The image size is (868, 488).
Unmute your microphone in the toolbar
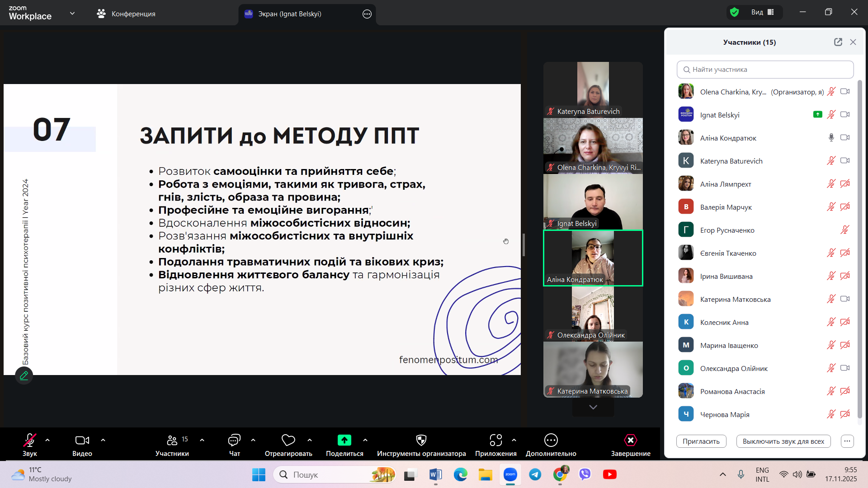[30, 440]
